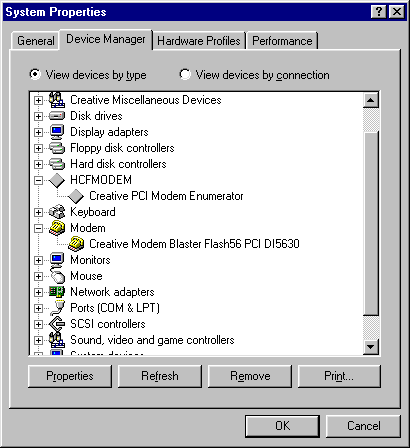Close the System Properties dialog
The height and width of the screenshot is (448, 410).
coord(397,12)
